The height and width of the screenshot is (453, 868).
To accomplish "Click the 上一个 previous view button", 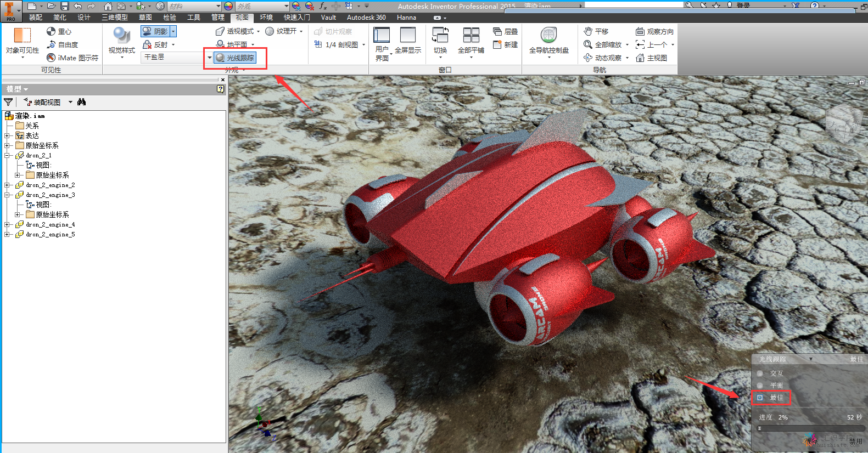I will point(651,44).
